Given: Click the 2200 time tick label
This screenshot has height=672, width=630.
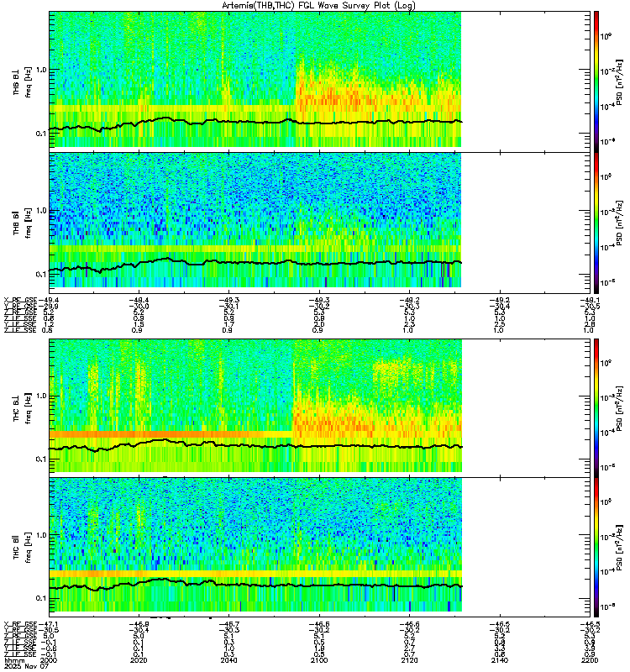Looking at the screenshot, I should [590, 660].
